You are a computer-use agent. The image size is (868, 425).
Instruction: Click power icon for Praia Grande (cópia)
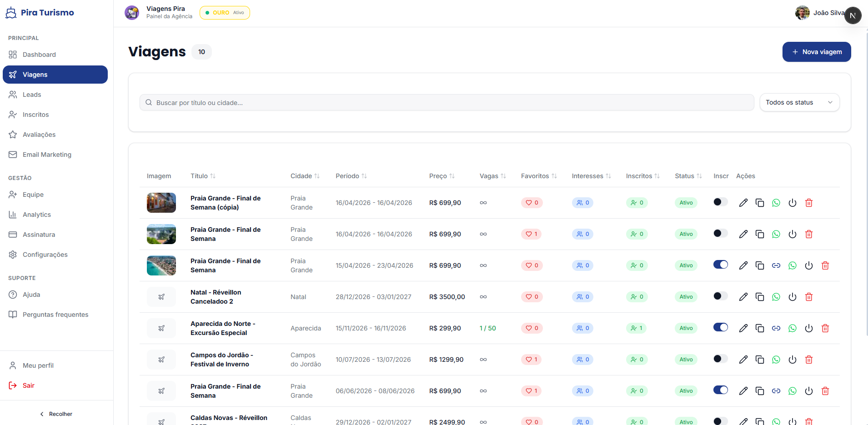[792, 203]
